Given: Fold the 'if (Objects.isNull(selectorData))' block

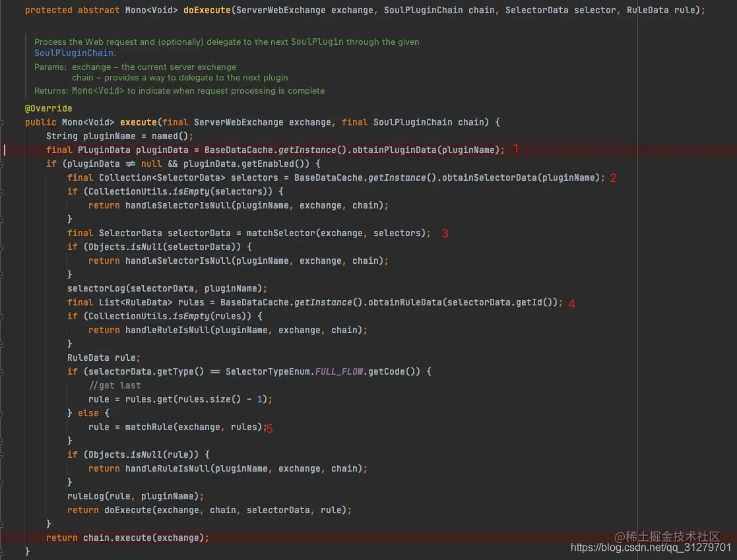Looking at the screenshot, I should pos(1,247).
